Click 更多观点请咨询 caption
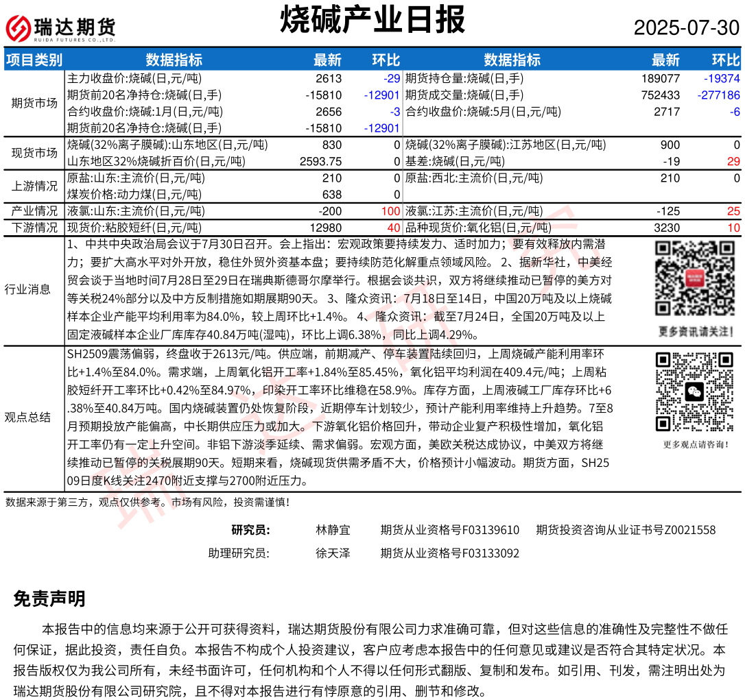745x700 pixels. click(x=693, y=444)
